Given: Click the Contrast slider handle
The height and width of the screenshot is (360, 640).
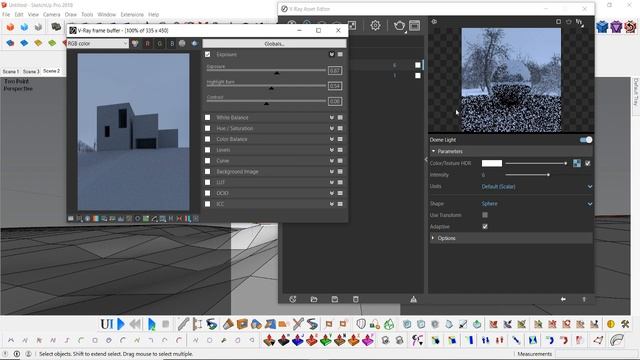Looking at the screenshot, I should (266, 104).
